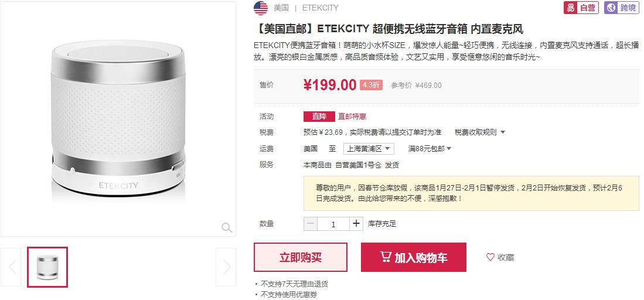Click previous thumbnail arrow

[11, 267]
